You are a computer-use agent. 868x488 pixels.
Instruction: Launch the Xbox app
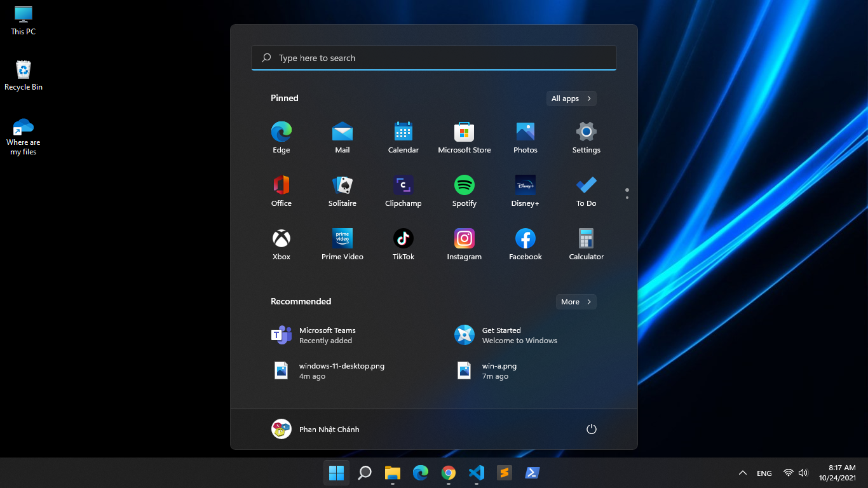(x=281, y=245)
